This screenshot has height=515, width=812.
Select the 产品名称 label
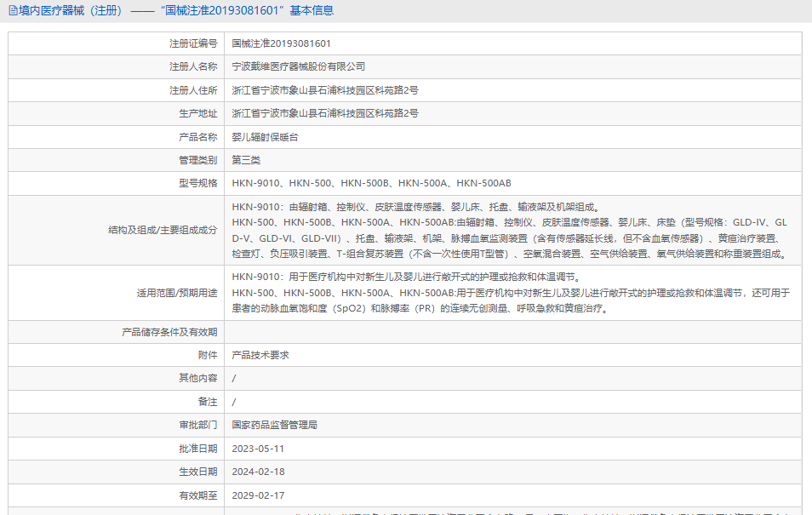[x=197, y=137]
